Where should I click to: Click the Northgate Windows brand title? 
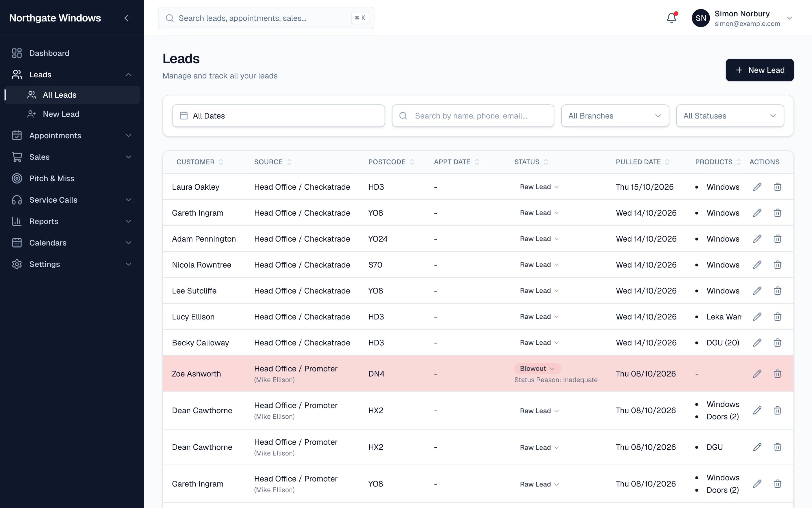tap(55, 18)
